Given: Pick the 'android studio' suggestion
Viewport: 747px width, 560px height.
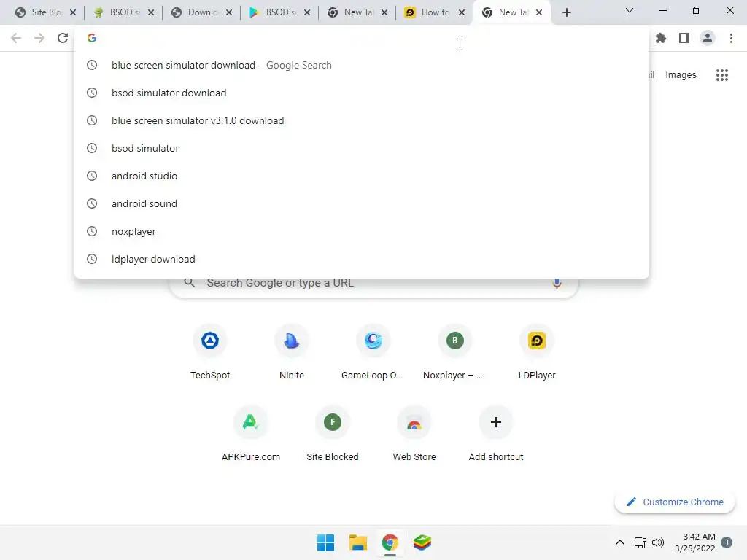Looking at the screenshot, I should pos(362,176).
